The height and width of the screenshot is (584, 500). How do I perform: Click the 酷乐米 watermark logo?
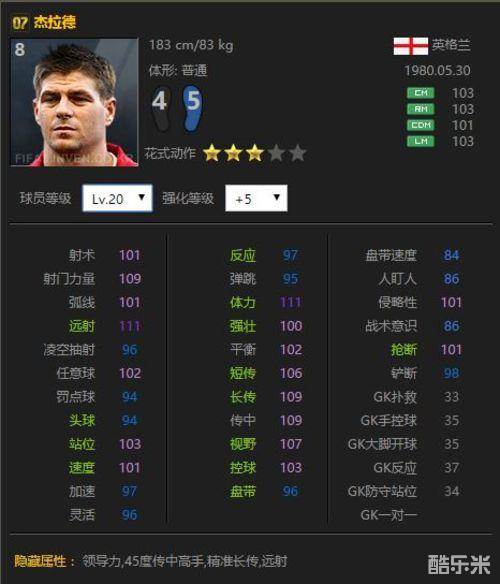(459, 564)
